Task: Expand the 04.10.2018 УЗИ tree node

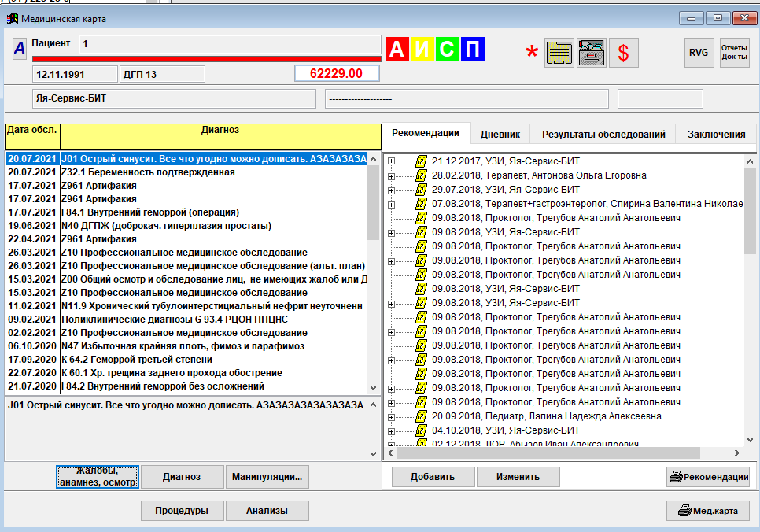Action: tap(392, 430)
